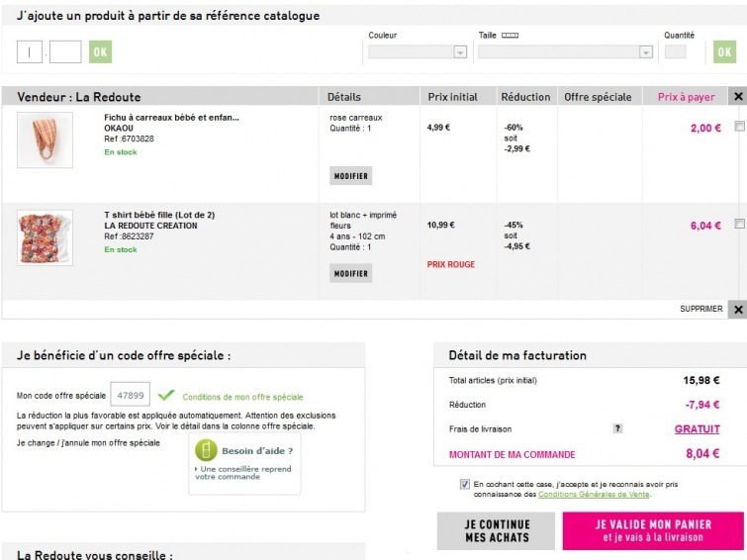Click the green checkmark beside the offer code

click(x=165, y=396)
